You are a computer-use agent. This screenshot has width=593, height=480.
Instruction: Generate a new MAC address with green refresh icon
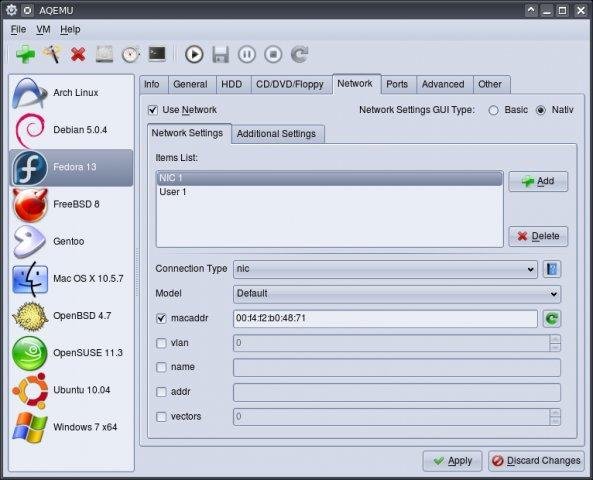pyautogui.click(x=552, y=318)
